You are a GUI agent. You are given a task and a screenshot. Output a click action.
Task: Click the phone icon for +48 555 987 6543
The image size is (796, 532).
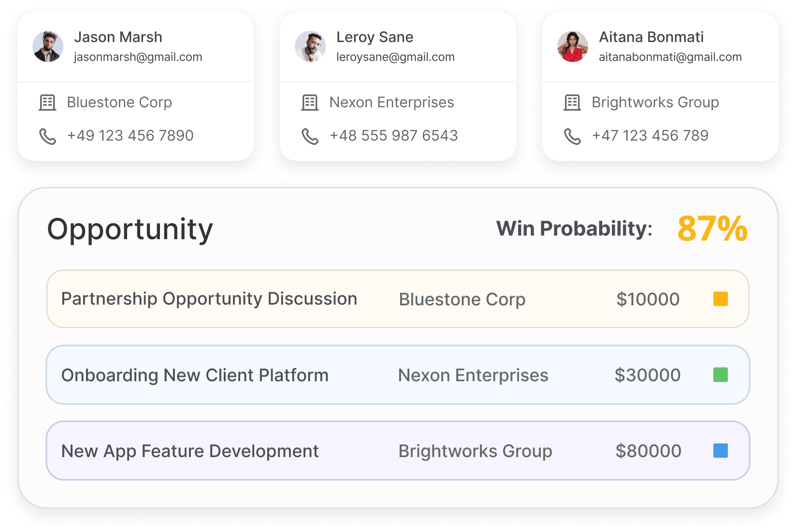click(x=310, y=137)
